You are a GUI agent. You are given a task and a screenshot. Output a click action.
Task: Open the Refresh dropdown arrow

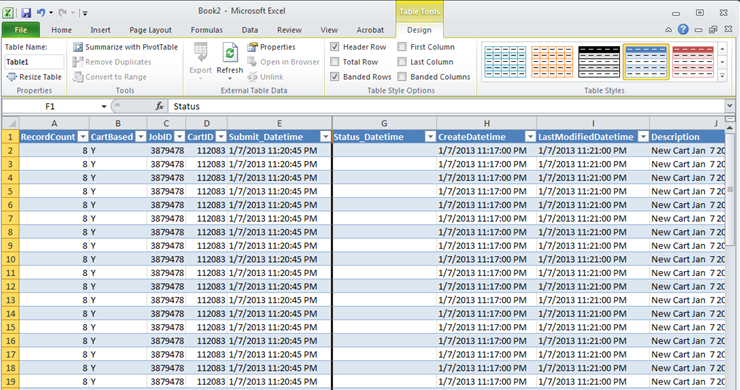coord(230,78)
